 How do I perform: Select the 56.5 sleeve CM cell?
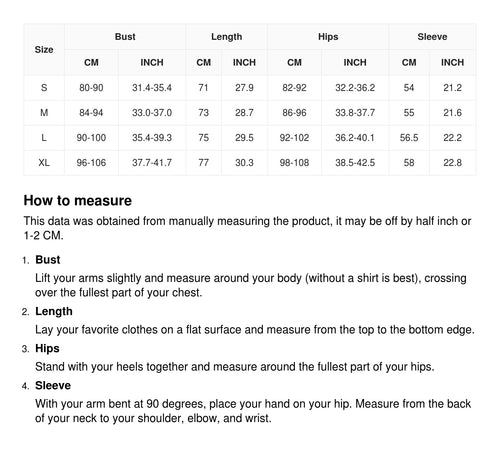(409, 138)
